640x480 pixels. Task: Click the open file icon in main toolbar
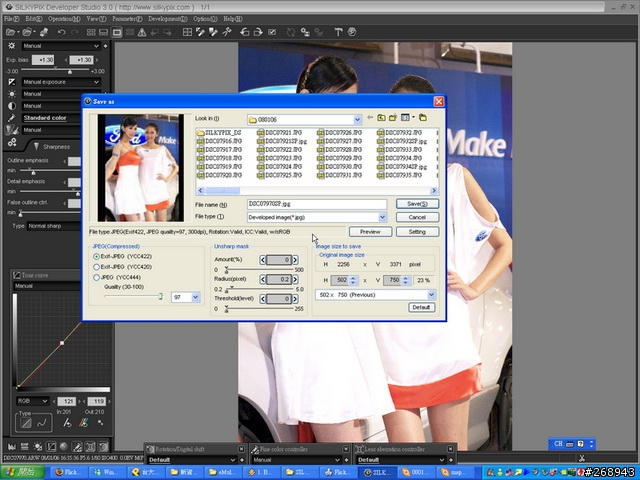11,32
